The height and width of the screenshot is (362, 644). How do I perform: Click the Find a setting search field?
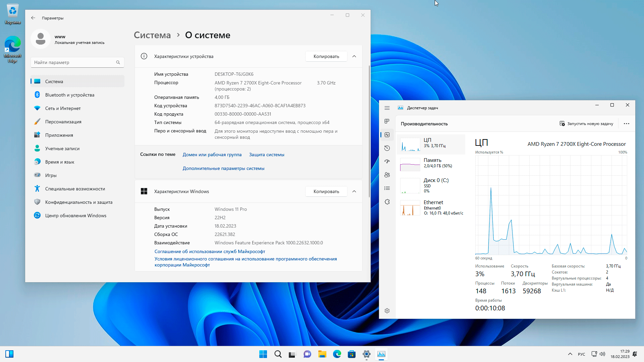74,62
